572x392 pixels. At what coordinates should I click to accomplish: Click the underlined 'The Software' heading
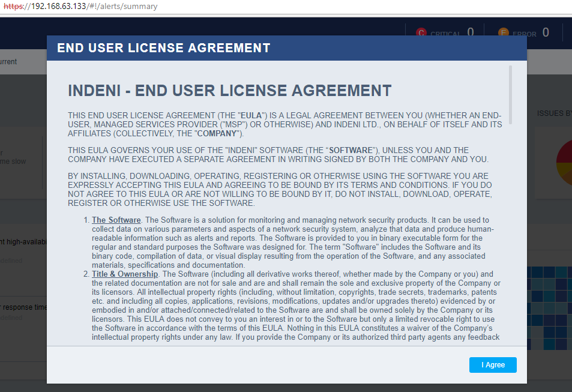tap(116, 220)
